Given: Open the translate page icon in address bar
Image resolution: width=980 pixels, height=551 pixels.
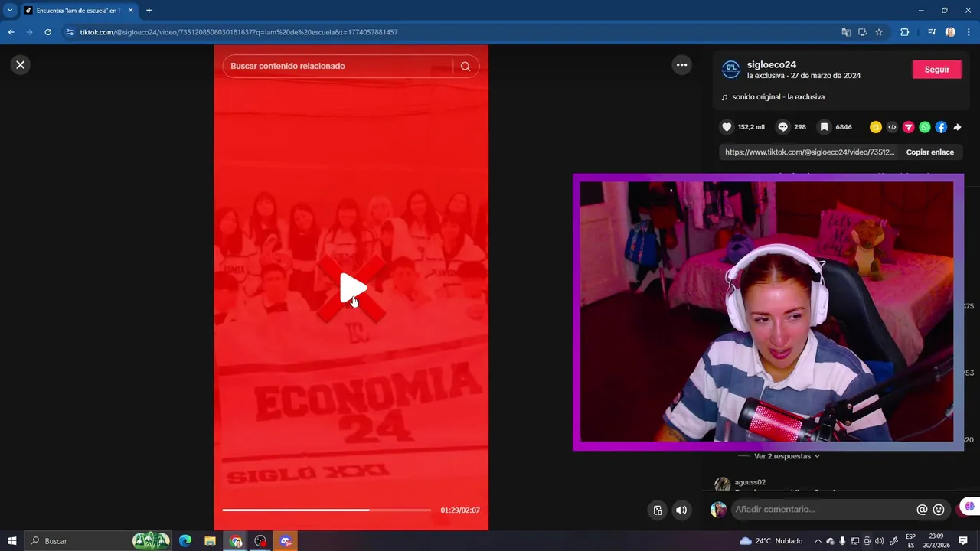Looking at the screenshot, I should click(846, 32).
